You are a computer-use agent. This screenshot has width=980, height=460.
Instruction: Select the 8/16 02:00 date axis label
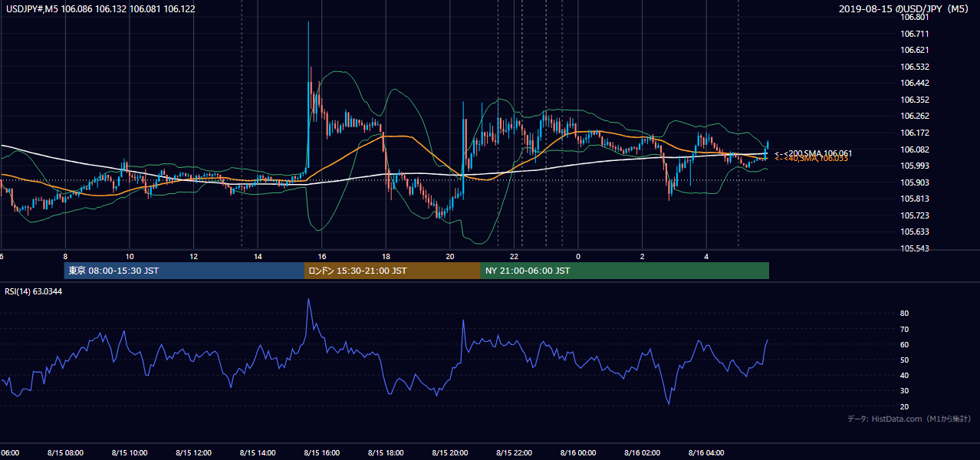pyautogui.click(x=643, y=453)
